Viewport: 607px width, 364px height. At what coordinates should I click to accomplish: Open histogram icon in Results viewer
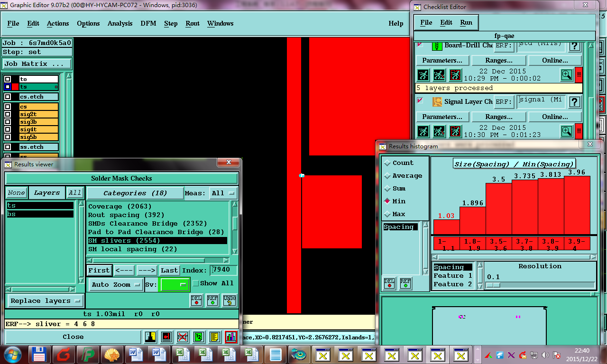tap(231, 337)
